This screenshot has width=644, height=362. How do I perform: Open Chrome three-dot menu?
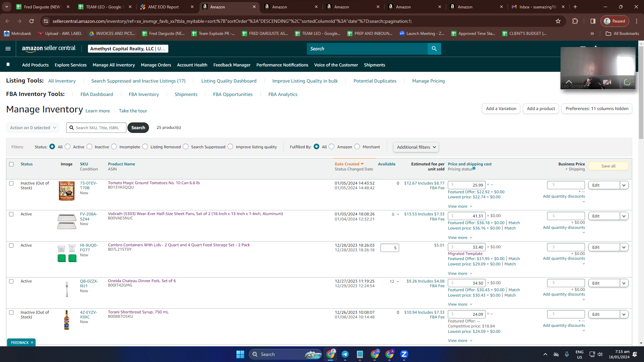click(x=637, y=21)
